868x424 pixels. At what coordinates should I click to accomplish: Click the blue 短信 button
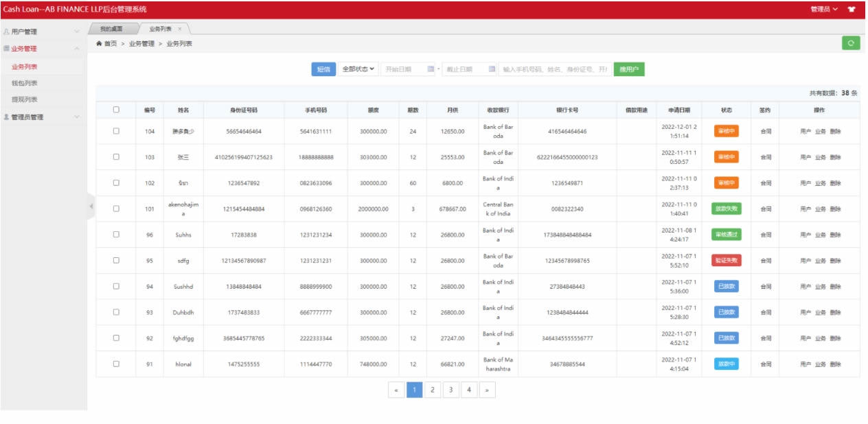click(323, 69)
